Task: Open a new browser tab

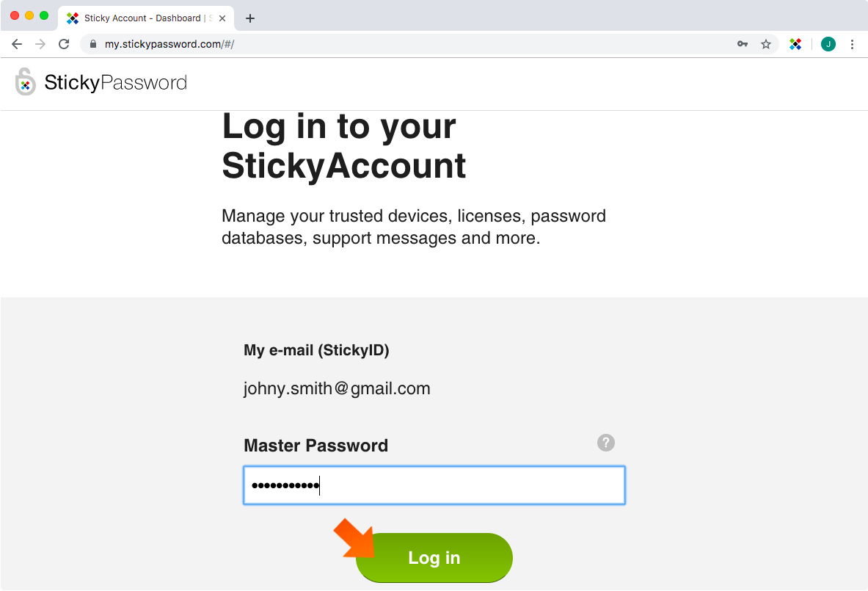Action: coord(250,18)
